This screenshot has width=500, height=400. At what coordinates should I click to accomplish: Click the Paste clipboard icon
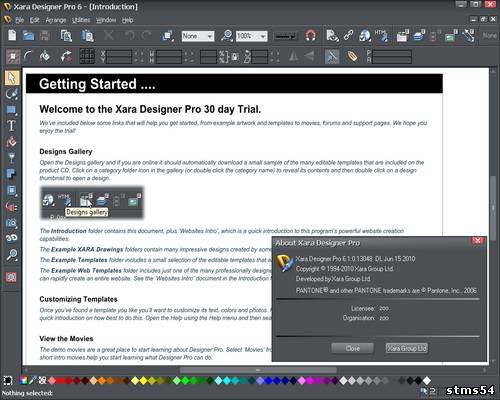coord(87,35)
